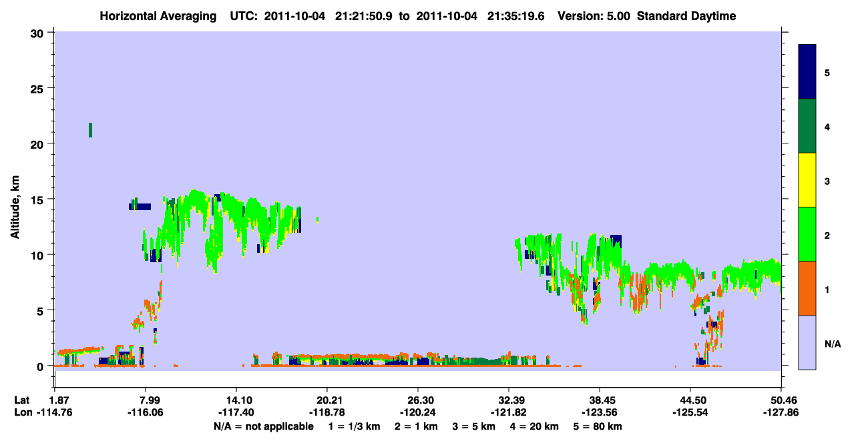868x445 pixels.
Task: Click the lavender N/A color bar segment
Action: coord(807,342)
